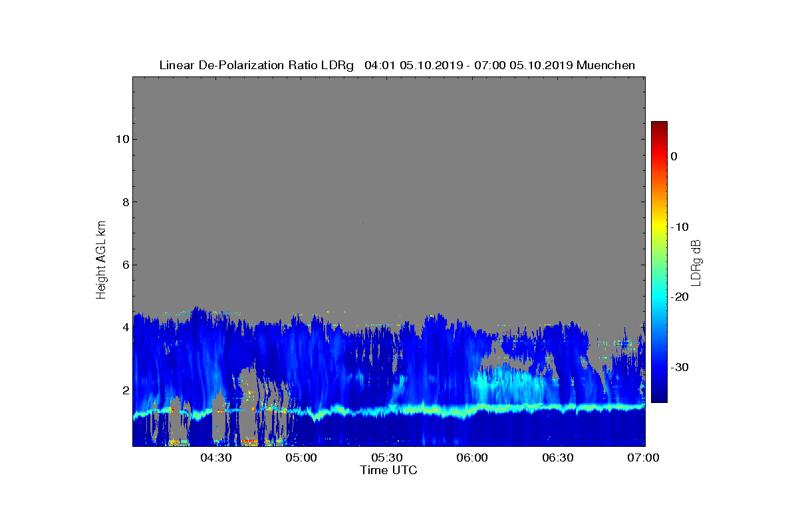This screenshot has width=798, height=532.
Task: Click the height tick label '6'
Action: tap(124, 265)
